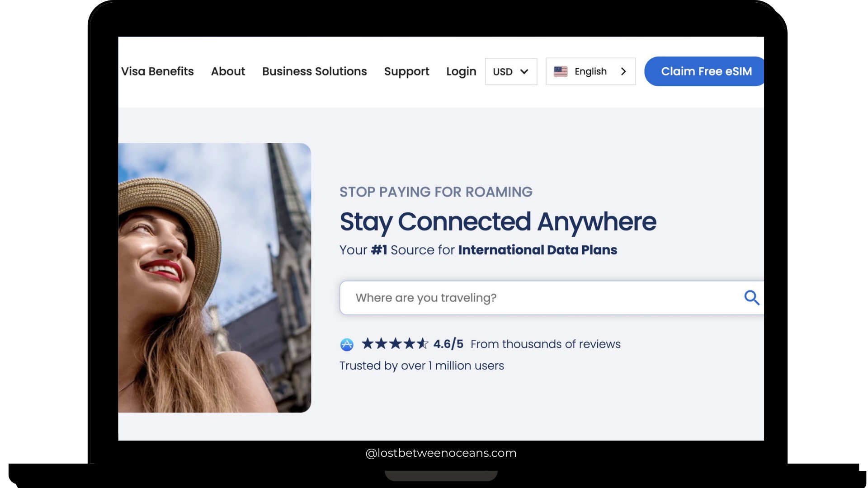
Task: Click the third rating star
Action: tap(396, 344)
